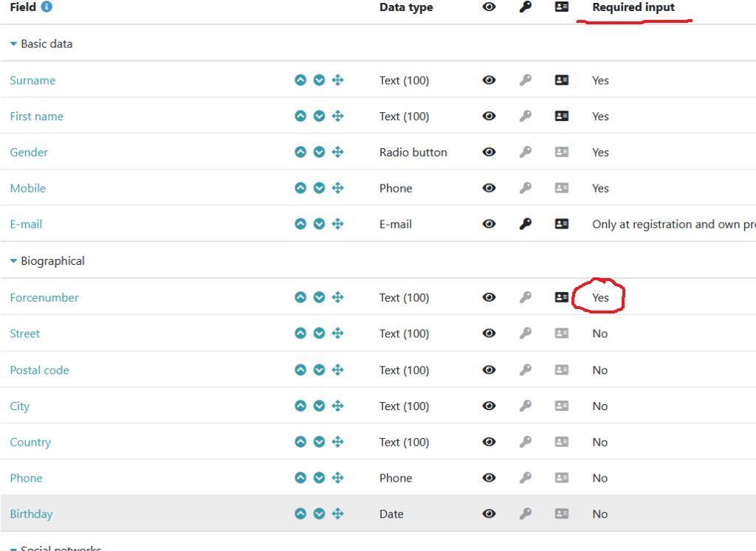Toggle visibility eye for Country field
This screenshot has height=551, width=756.
(489, 443)
